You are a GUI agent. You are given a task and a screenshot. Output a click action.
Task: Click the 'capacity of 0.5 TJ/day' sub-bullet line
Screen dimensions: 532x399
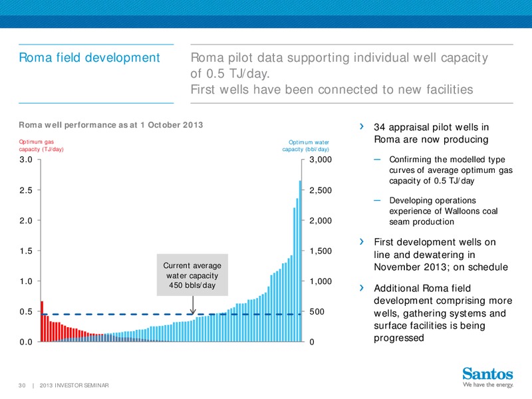pos(432,181)
